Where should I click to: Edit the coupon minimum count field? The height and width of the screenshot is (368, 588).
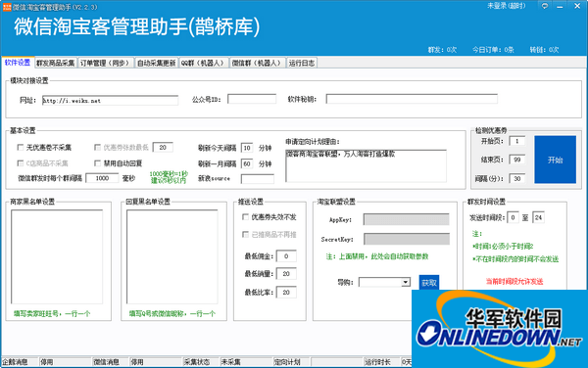(163, 147)
